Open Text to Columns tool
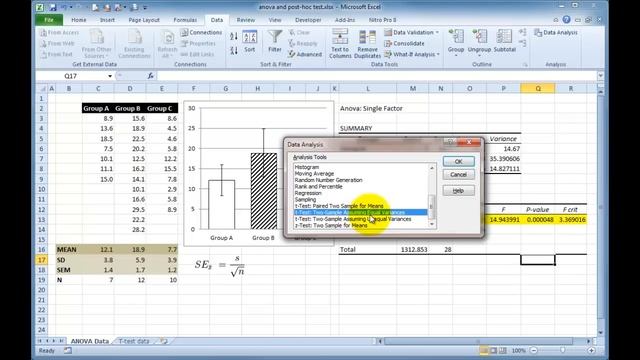The image size is (640, 360). tap(340, 43)
